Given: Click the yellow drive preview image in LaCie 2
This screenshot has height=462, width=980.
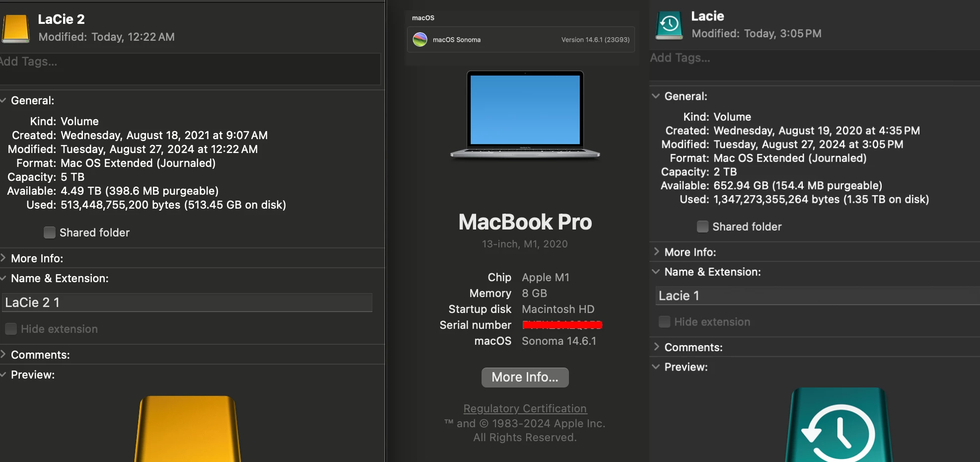Looking at the screenshot, I should coord(188,429).
